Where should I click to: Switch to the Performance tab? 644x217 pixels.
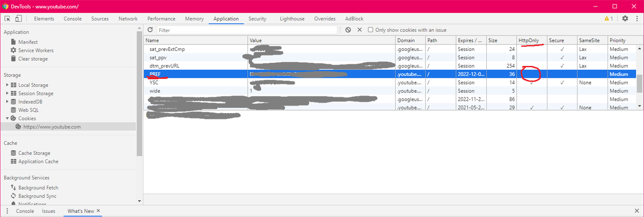[x=161, y=19]
